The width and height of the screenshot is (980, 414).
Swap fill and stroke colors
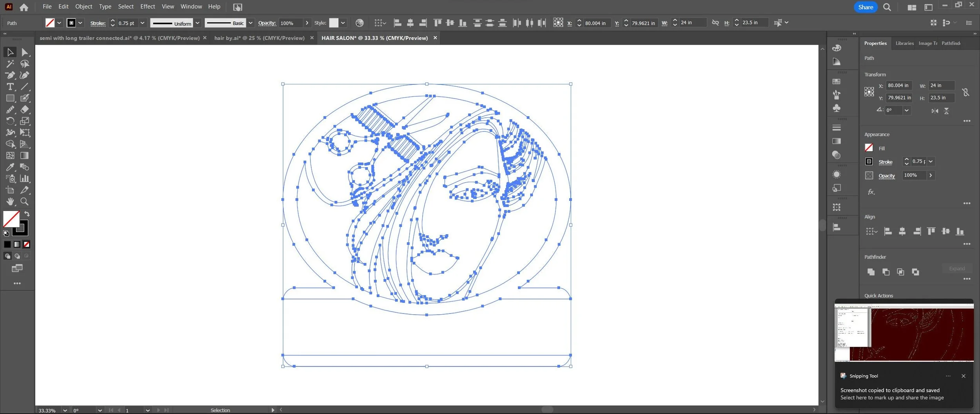[x=27, y=214]
